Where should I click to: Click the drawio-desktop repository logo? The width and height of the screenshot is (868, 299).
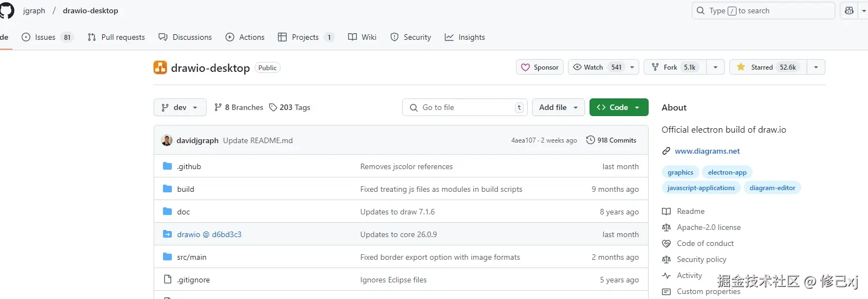click(160, 67)
